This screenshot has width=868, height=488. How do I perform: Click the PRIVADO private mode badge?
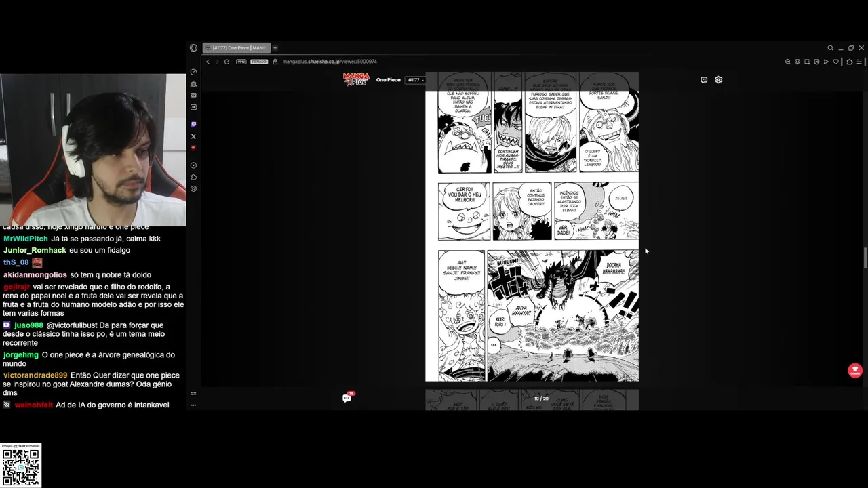pos(259,62)
